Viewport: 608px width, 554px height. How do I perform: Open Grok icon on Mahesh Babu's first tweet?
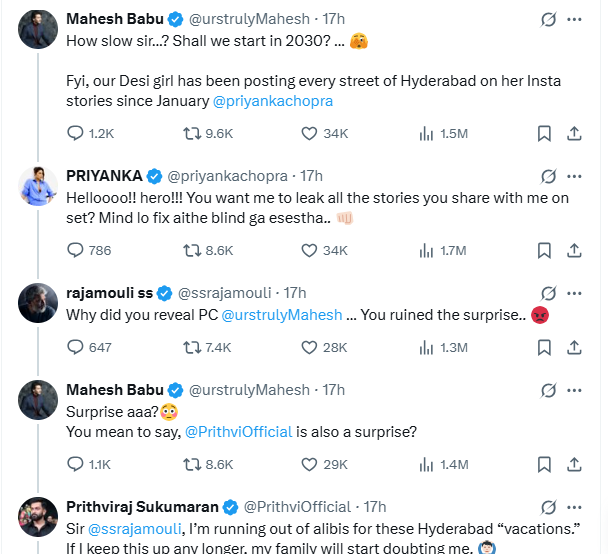click(547, 19)
